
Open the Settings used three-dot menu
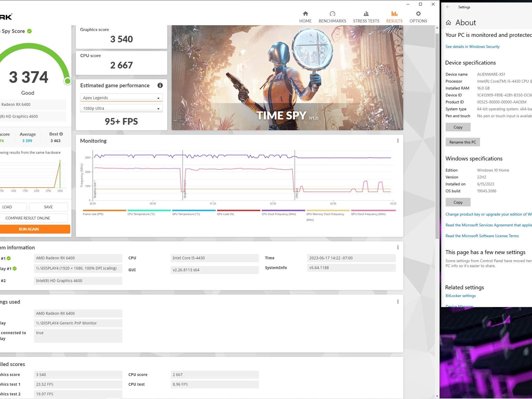[x=398, y=302]
